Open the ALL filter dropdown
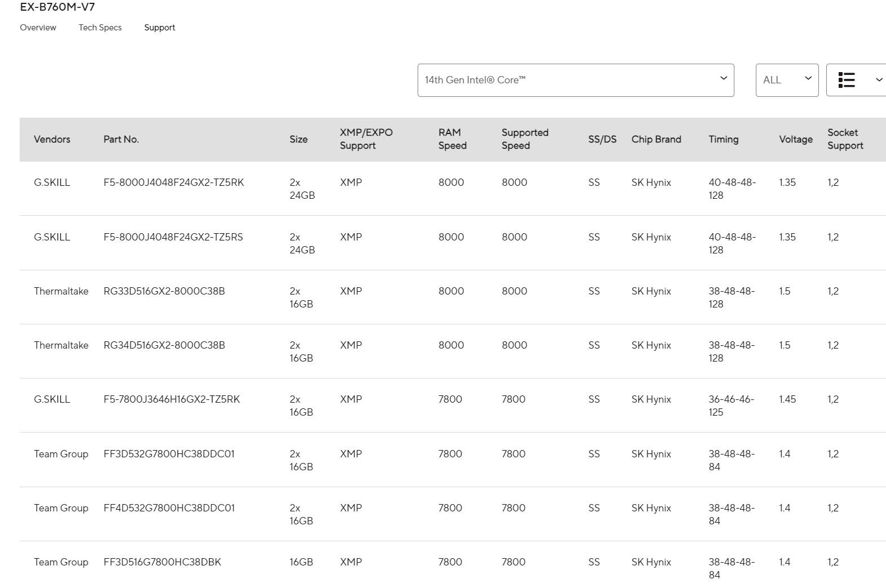This screenshot has height=588, width=886. tap(787, 80)
